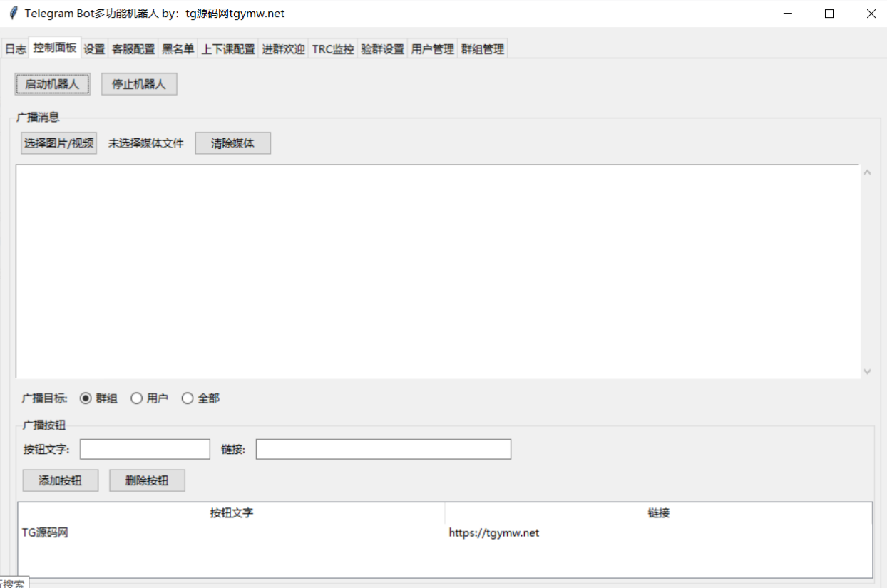Click 选择图片/视频 to pick media
The height and width of the screenshot is (588, 887).
59,143
